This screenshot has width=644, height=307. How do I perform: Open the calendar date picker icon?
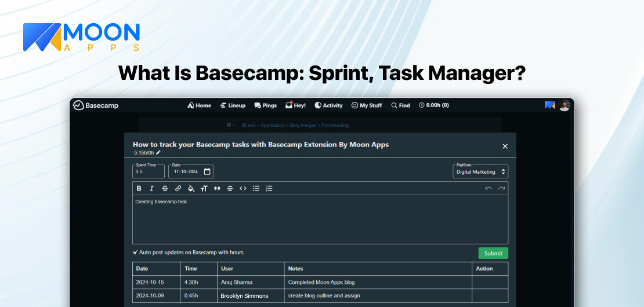pos(207,171)
